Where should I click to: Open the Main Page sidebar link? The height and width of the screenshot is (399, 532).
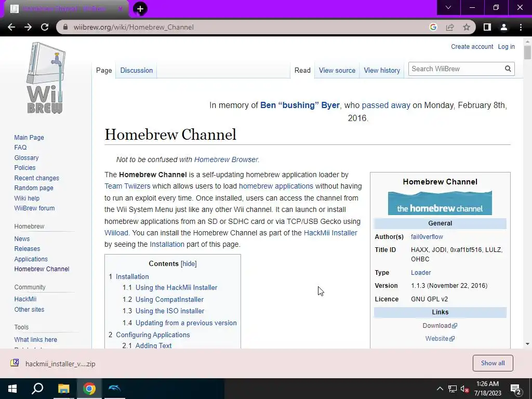click(x=29, y=137)
